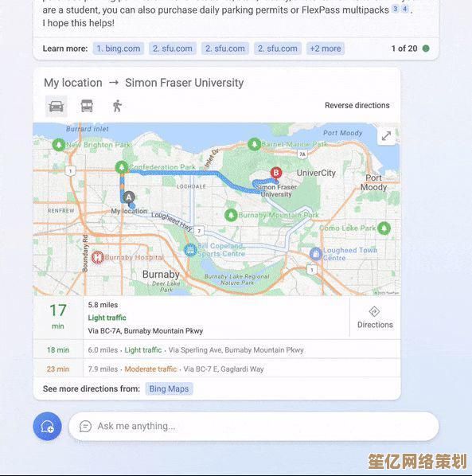Click Bill Copeland Sports Centre marker

(190, 250)
